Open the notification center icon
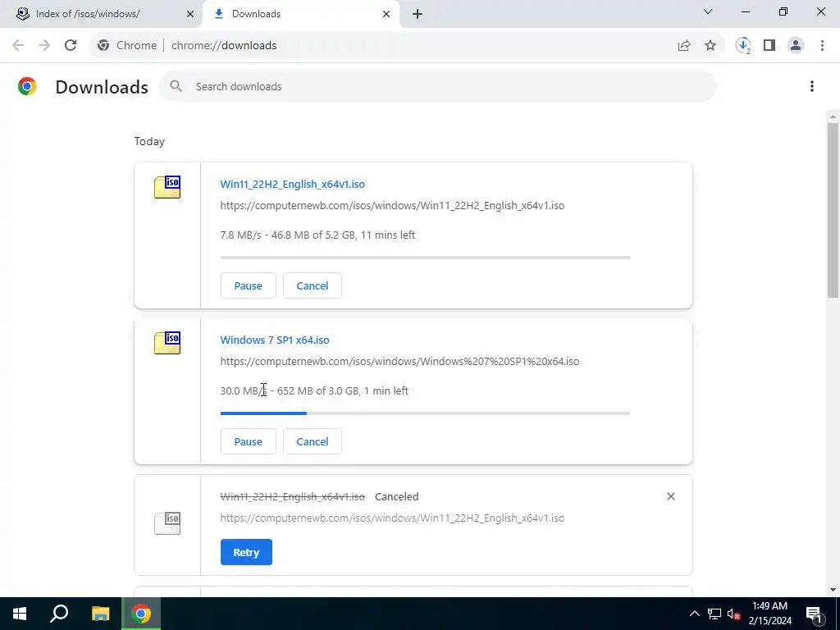840x630 pixels. tap(814, 614)
